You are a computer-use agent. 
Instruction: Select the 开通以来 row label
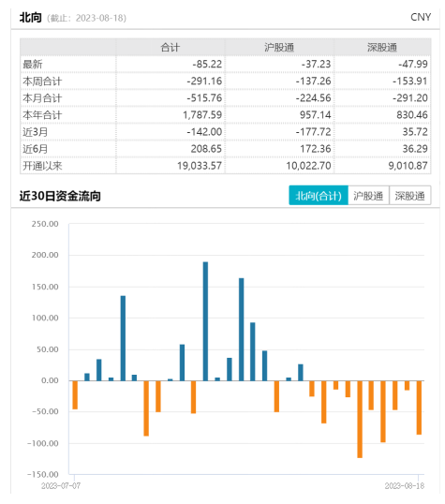[x=42, y=166]
